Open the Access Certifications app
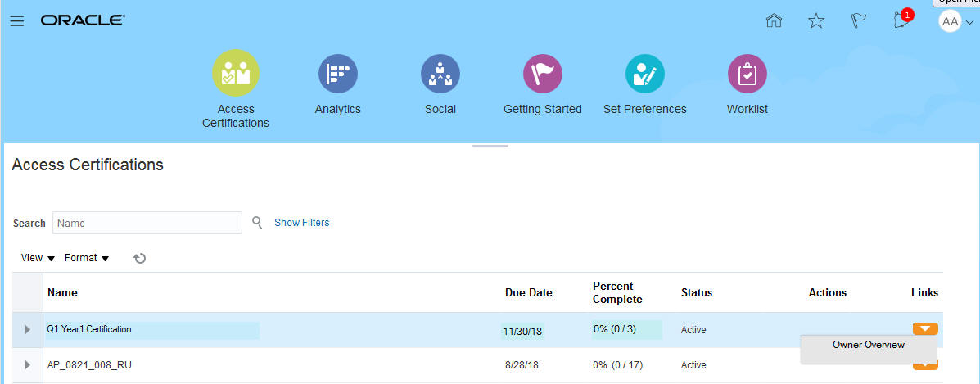980x384 pixels. [x=236, y=74]
